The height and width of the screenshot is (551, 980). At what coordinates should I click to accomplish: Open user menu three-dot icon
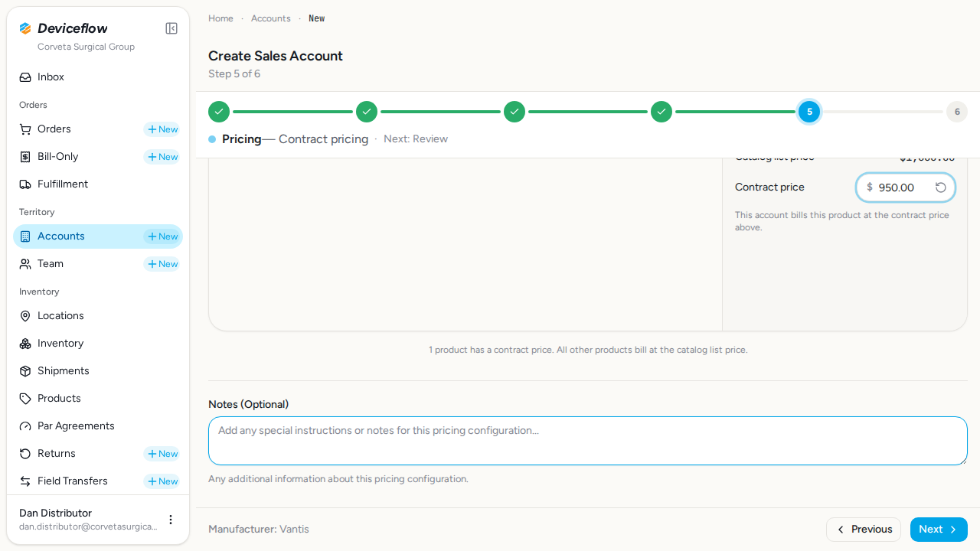tap(171, 520)
